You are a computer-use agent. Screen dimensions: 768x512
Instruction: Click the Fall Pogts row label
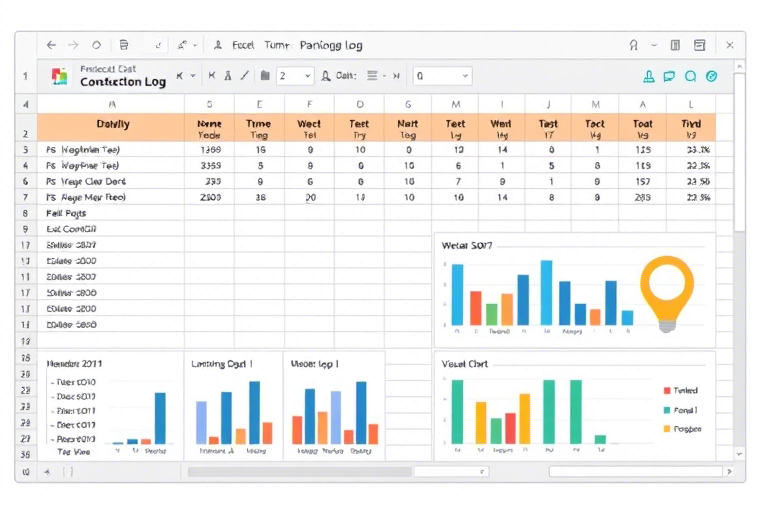(x=66, y=213)
